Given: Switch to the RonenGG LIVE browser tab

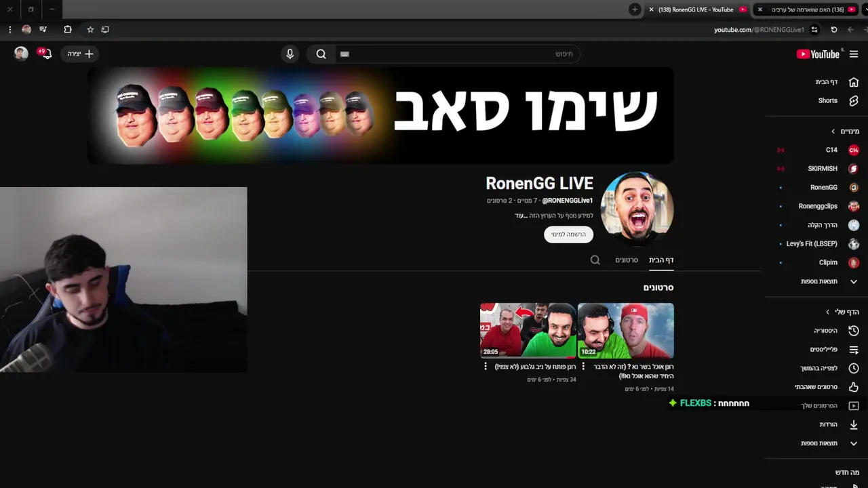Looking at the screenshot, I should pyautogui.click(x=697, y=9).
